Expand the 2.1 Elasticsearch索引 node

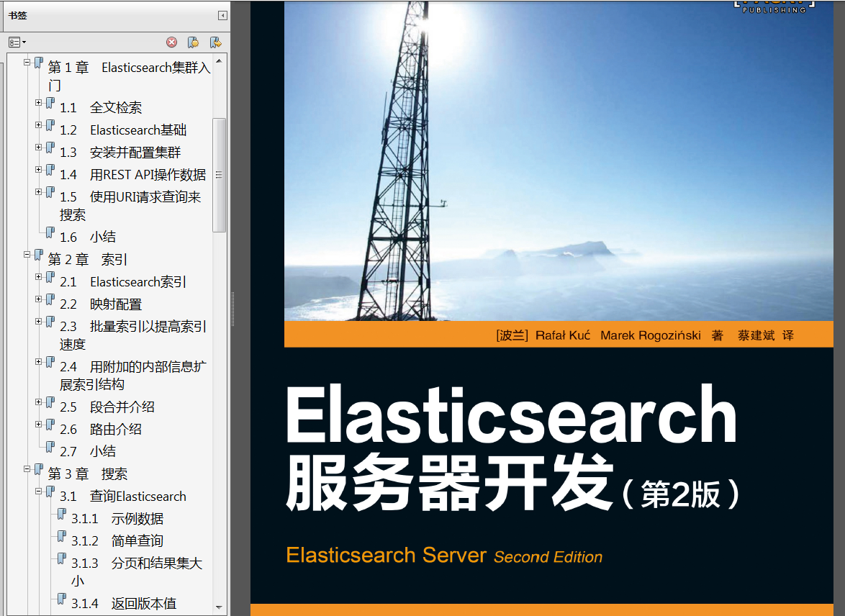[39, 277]
